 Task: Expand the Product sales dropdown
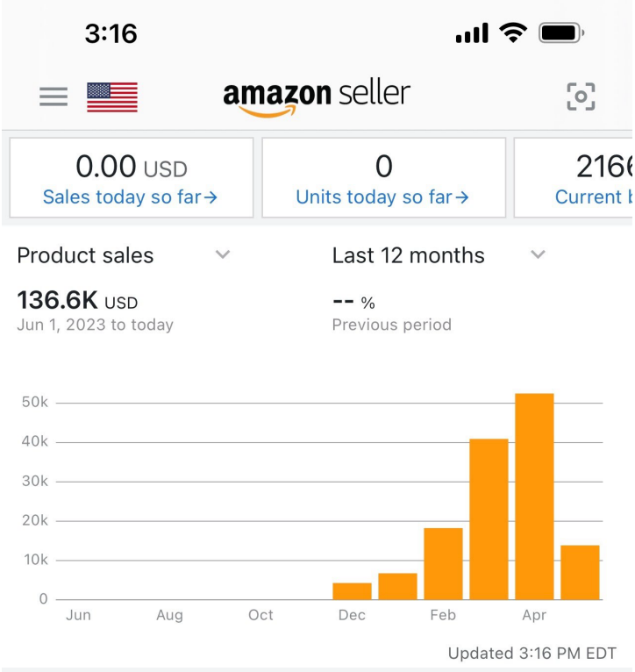[x=223, y=254]
